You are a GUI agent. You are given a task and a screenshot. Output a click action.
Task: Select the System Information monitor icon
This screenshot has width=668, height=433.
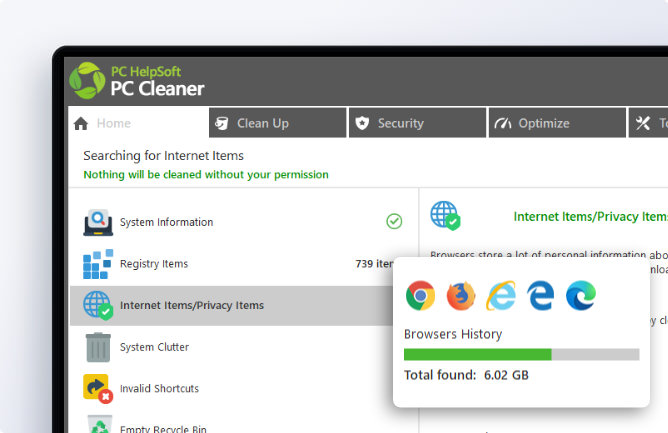(98, 222)
